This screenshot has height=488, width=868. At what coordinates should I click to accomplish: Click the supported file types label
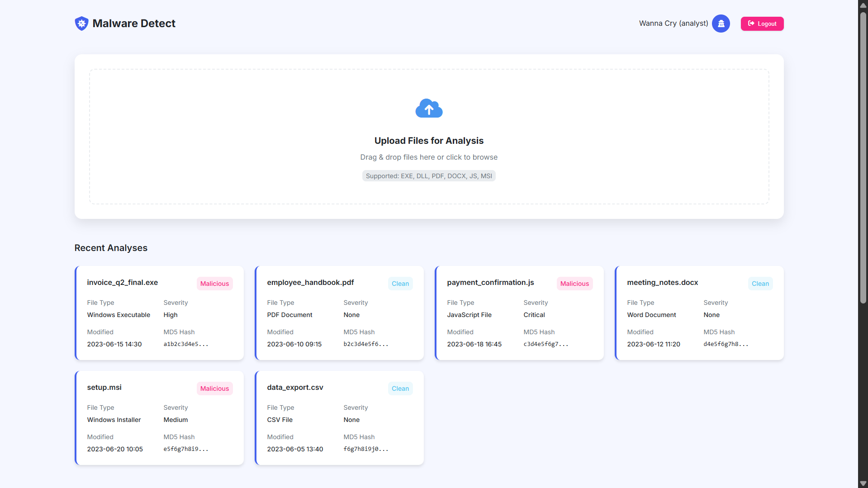pos(429,176)
